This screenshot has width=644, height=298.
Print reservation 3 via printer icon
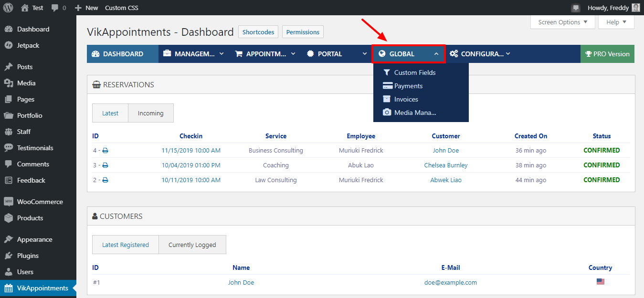coord(106,165)
